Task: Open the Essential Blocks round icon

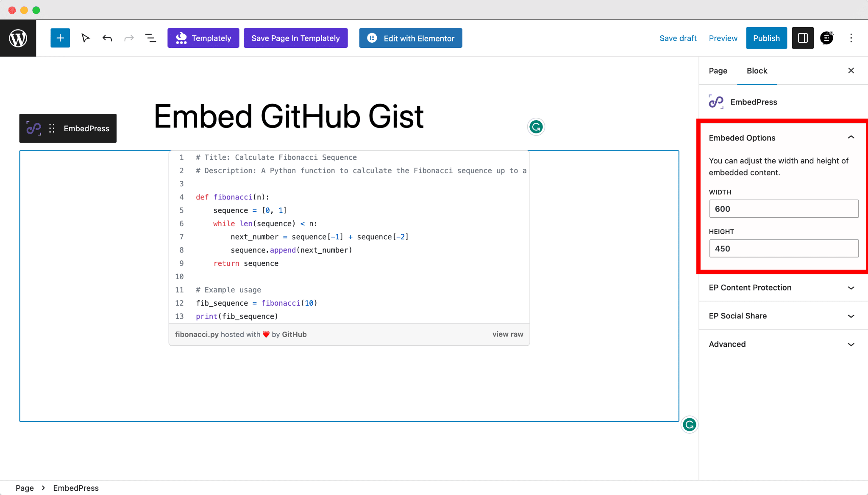Action: (826, 38)
